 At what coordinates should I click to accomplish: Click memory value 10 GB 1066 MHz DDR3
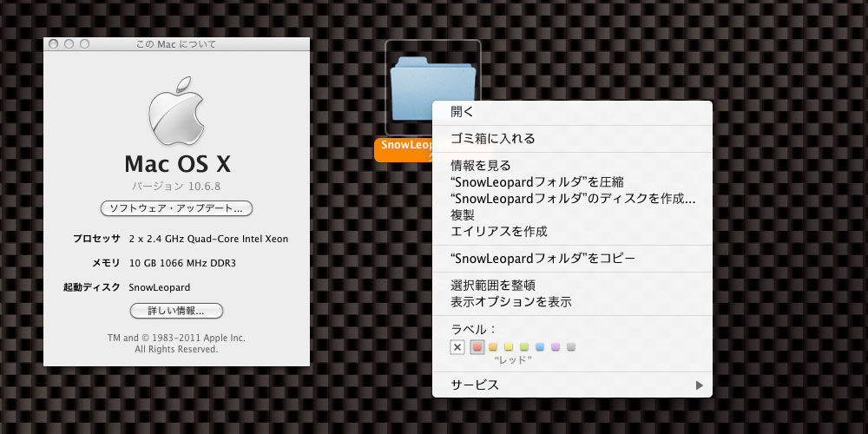point(182,263)
